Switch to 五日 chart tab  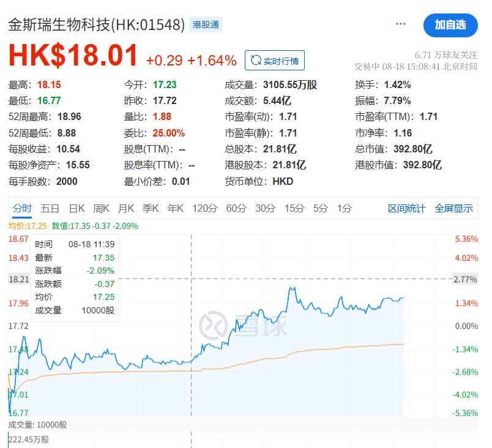(50, 209)
